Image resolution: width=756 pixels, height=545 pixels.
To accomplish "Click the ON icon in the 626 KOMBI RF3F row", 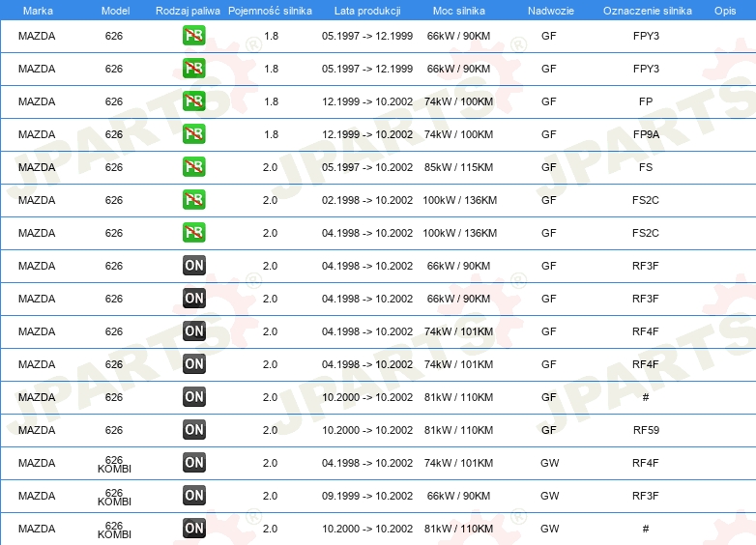I will coord(193,495).
